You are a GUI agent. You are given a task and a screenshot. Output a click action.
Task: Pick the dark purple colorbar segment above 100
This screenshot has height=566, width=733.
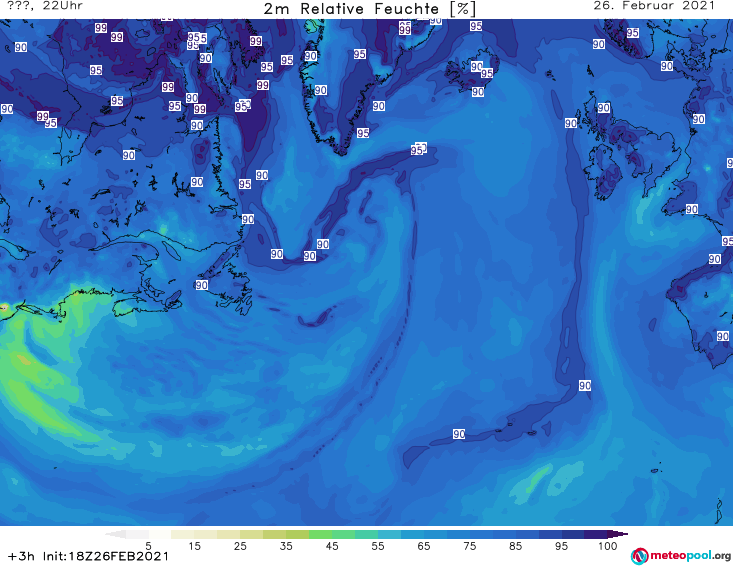[596, 534]
